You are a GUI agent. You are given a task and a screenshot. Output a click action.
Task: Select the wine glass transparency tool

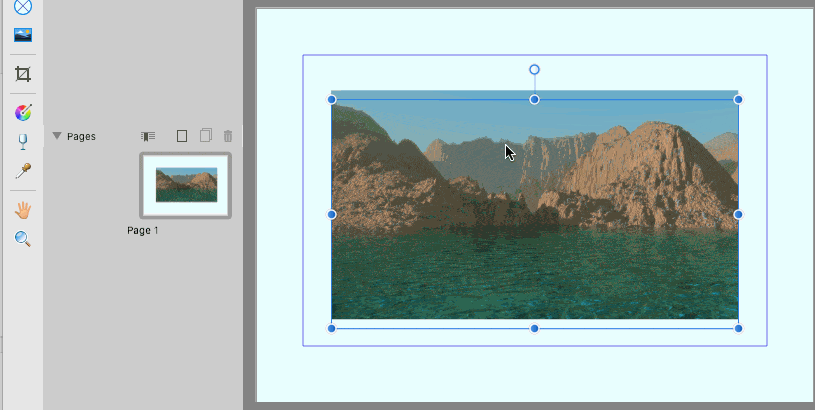pyautogui.click(x=23, y=141)
